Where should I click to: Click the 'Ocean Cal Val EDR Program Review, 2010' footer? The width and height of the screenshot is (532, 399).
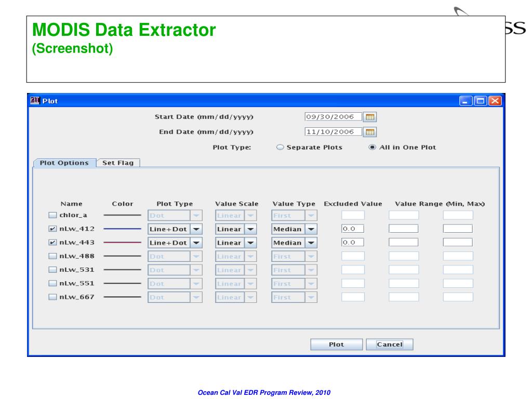point(264,393)
